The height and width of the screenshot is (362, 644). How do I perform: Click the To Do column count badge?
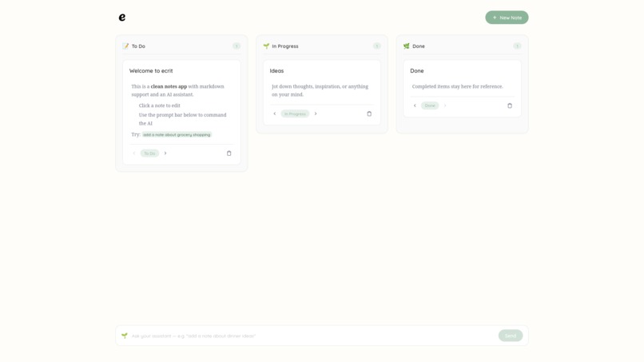tap(237, 46)
